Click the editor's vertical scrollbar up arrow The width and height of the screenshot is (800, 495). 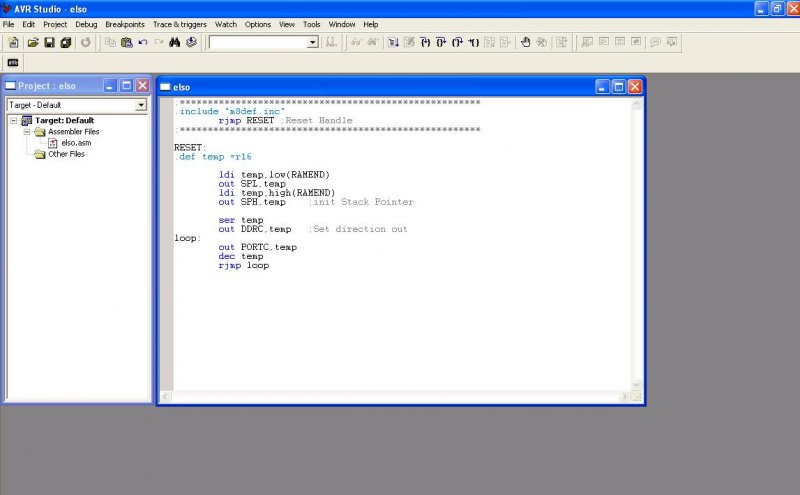[636, 104]
